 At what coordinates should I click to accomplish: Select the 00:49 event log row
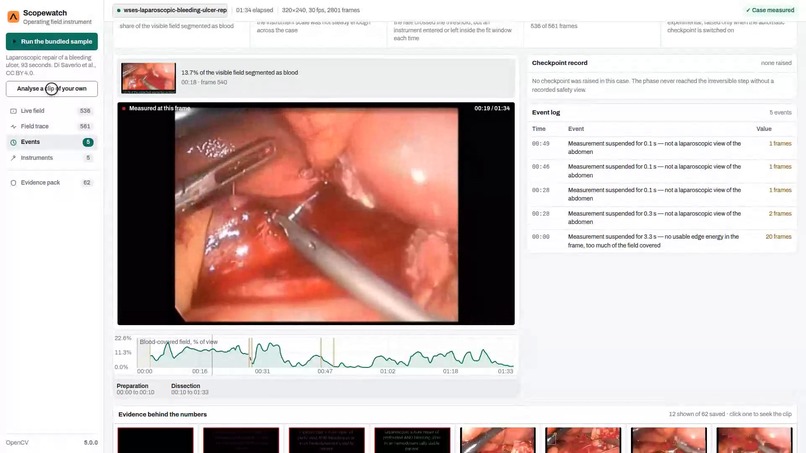click(662, 148)
